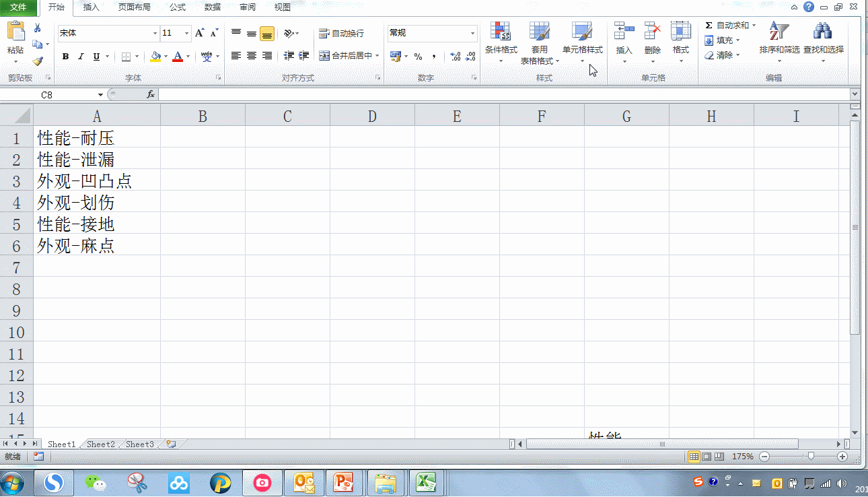The image size is (868, 497).
Task: Center text horizontally
Action: click(252, 56)
